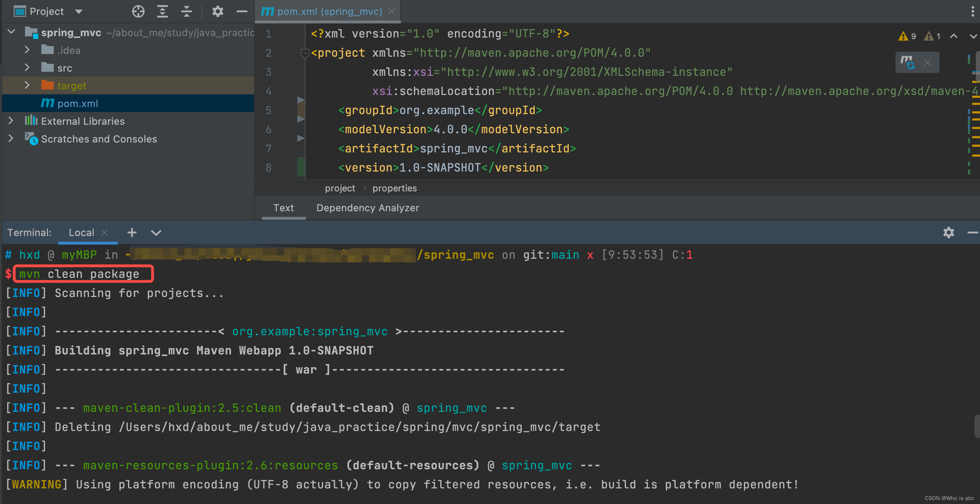Hide the Project tool window
The image size is (980, 504).
point(242,11)
